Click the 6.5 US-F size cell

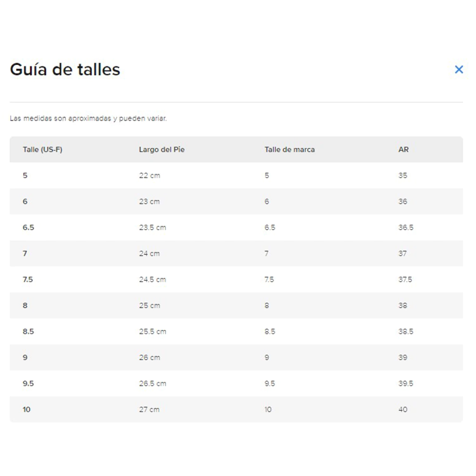(28, 227)
